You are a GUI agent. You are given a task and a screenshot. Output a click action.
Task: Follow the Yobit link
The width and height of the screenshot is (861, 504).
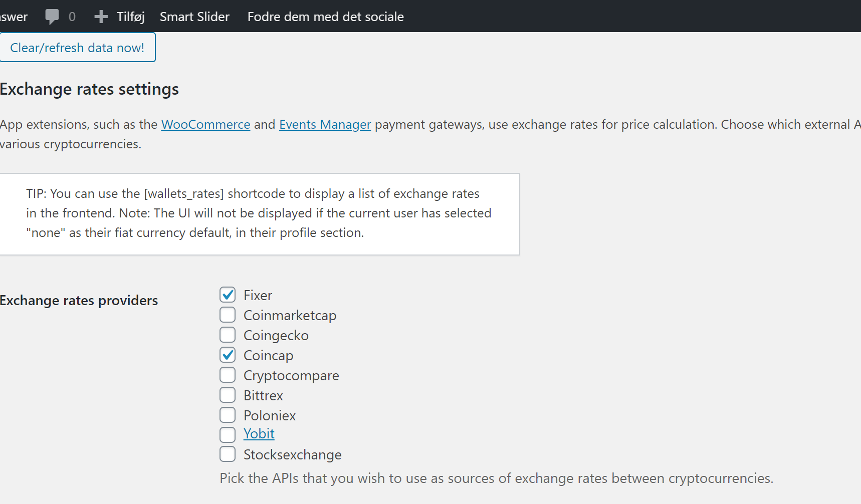(259, 434)
